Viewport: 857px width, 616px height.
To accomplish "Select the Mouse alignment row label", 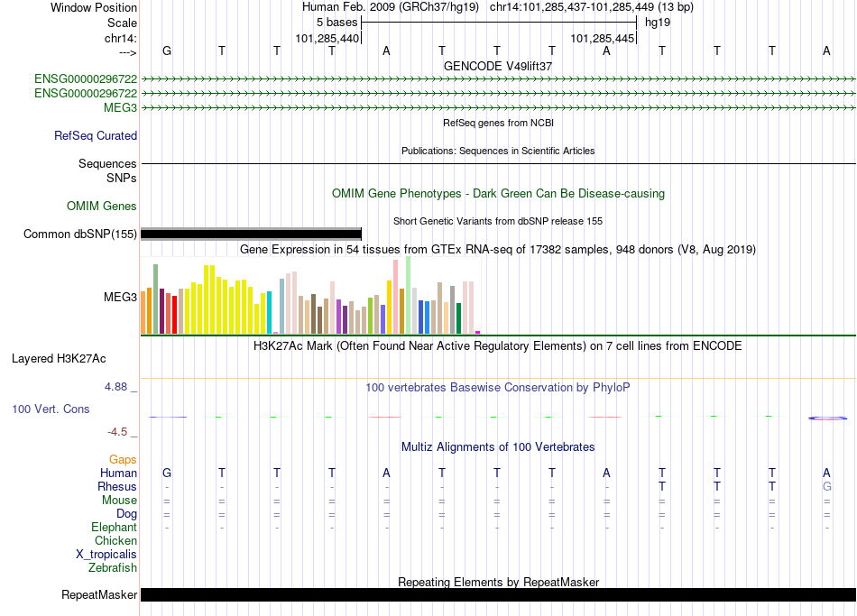I will click(119, 501).
